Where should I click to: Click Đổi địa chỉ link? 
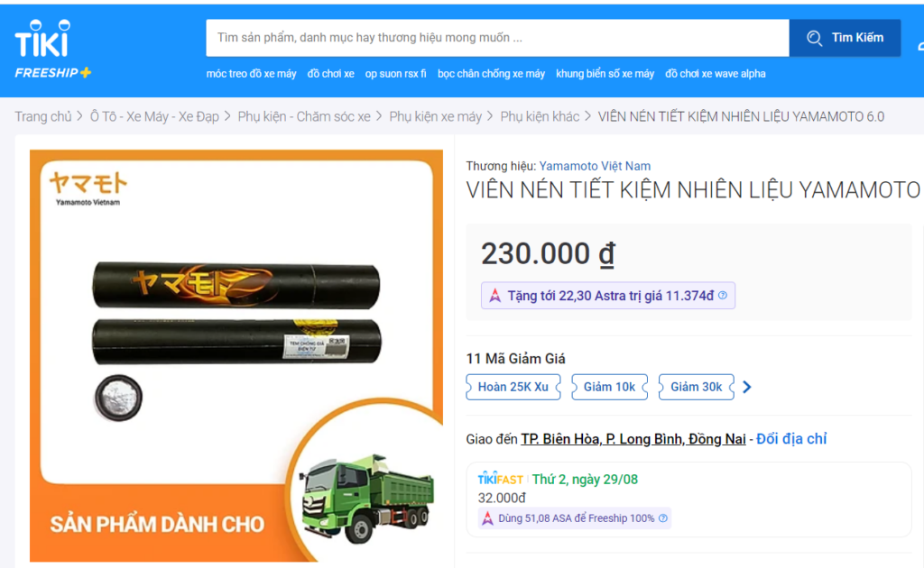click(x=791, y=438)
